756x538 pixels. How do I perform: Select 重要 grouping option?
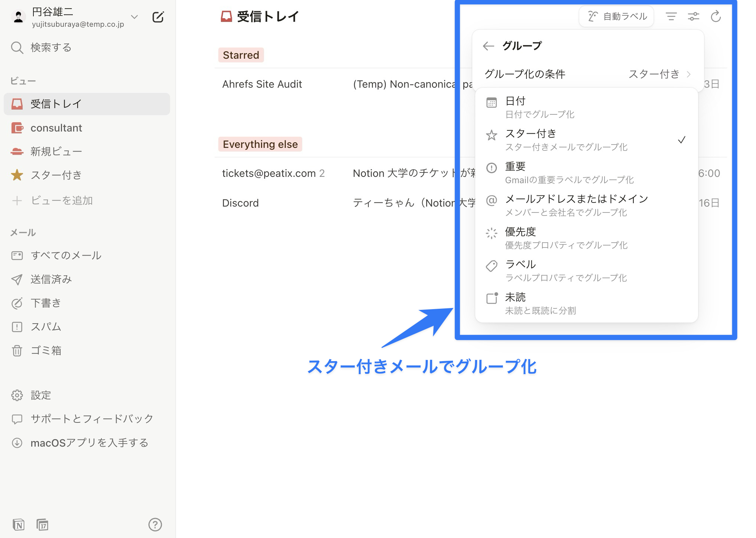586,173
